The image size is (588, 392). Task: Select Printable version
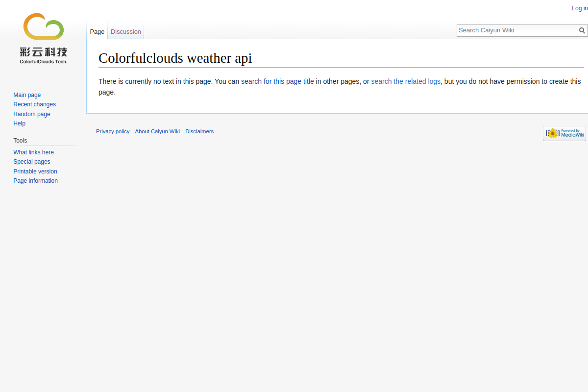[x=35, y=171]
